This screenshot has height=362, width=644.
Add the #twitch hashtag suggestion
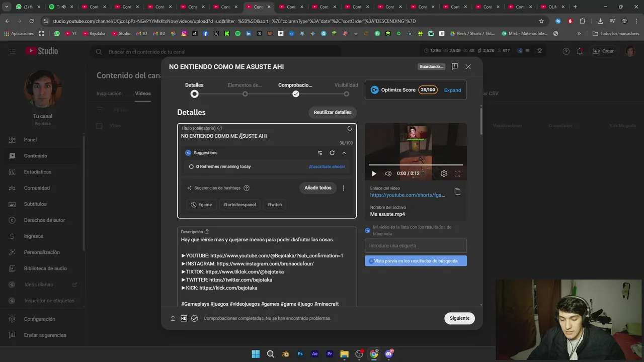click(275, 205)
